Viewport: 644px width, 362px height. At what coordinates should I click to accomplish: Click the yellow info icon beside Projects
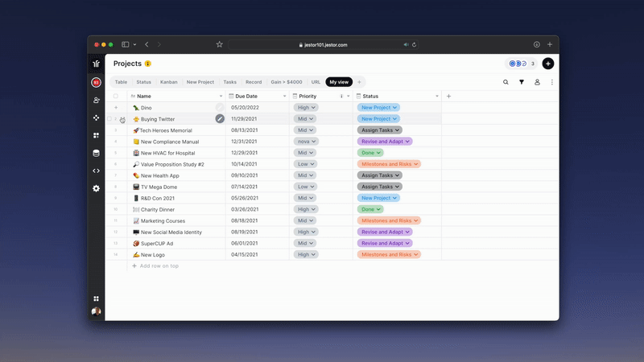click(x=148, y=64)
